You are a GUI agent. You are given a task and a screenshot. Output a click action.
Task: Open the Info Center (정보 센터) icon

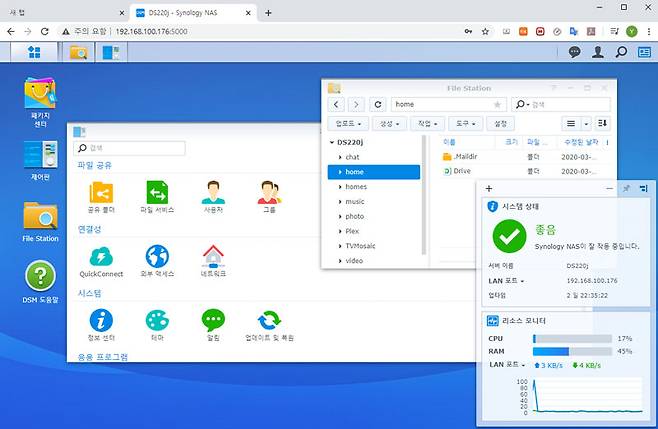click(x=101, y=325)
